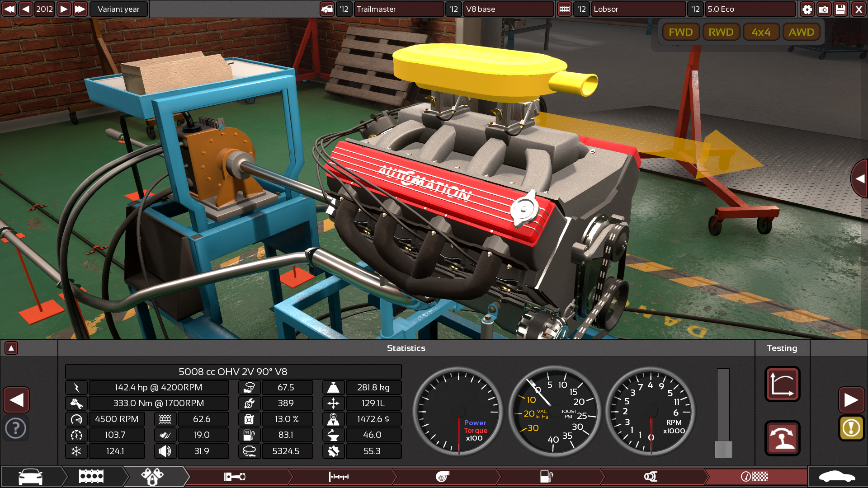Open the turbo/aspiration design tab

pyautogui.click(x=443, y=477)
